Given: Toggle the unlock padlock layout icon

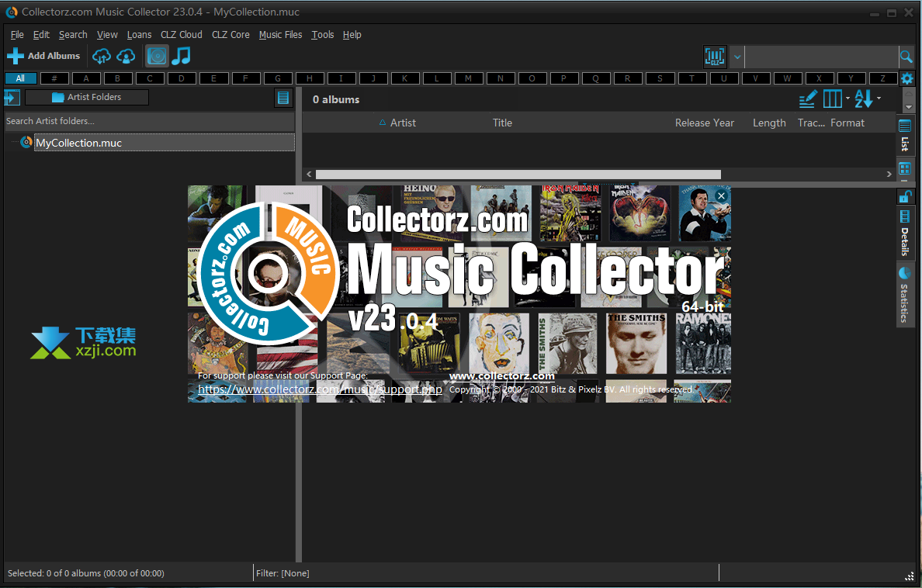Looking at the screenshot, I should click(x=905, y=196).
